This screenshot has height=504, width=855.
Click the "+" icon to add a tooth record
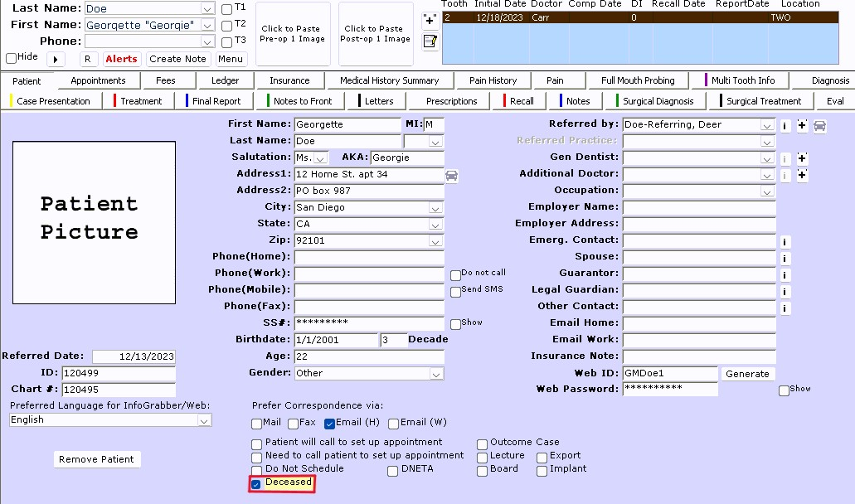pos(429,22)
